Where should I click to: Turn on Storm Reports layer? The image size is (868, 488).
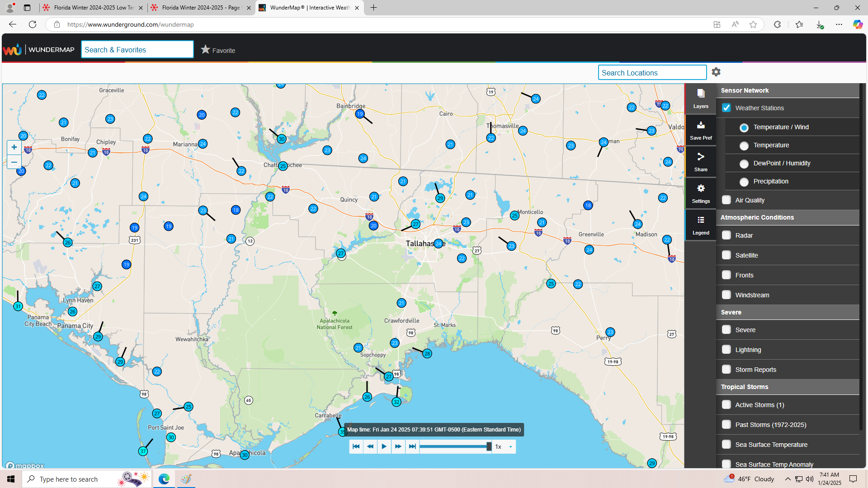726,369
